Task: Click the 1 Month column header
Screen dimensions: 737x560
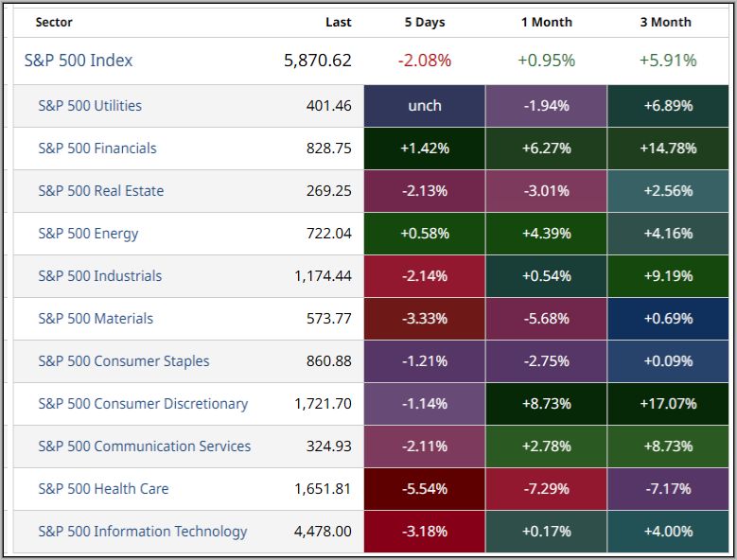Action: click(546, 22)
